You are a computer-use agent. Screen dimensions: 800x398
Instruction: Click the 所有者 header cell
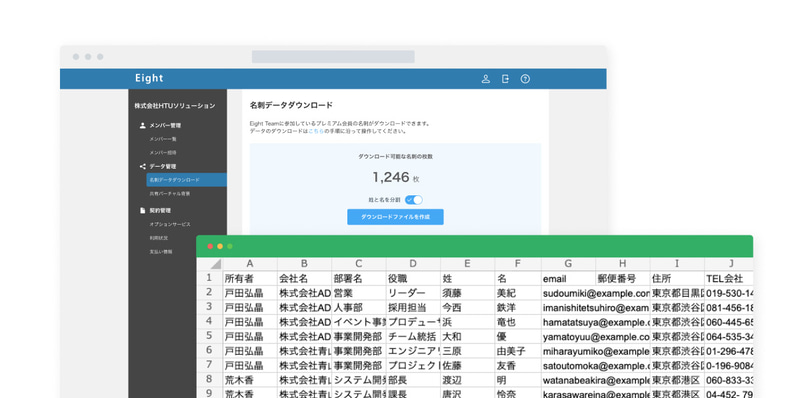pyautogui.click(x=250, y=279)
